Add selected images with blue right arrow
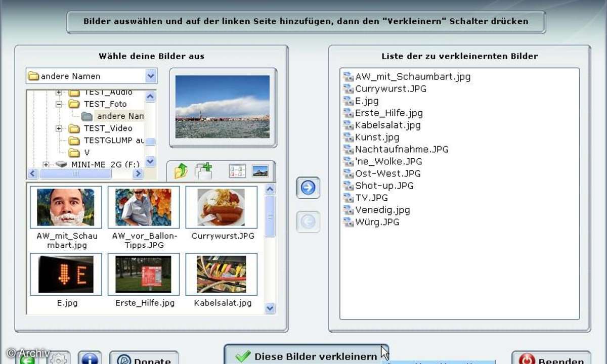The height and width of the screenshot is (364, 607). (308, 188)
